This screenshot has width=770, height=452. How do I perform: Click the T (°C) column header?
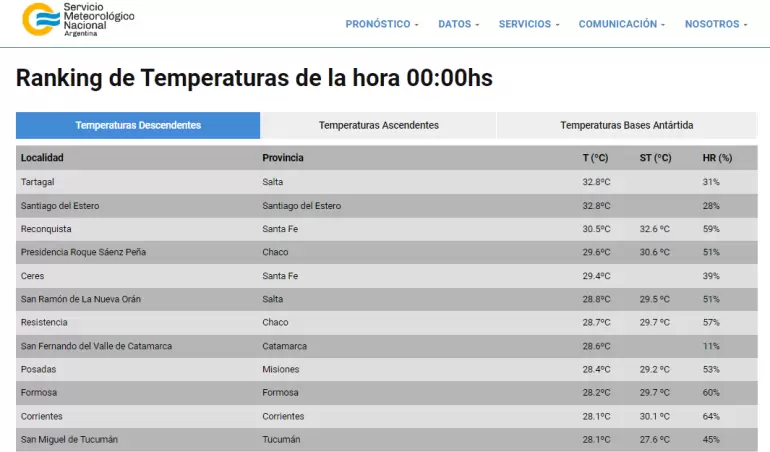click(595, 158)
